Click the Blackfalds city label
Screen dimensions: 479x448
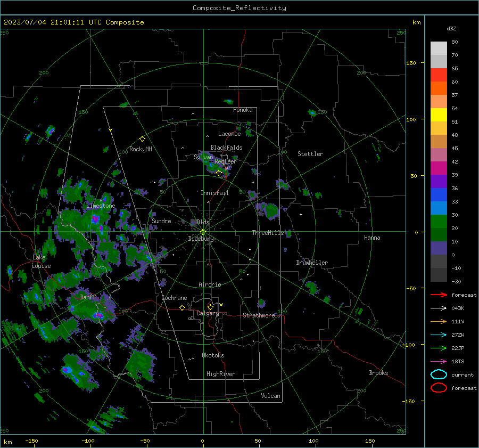[226, 148]
